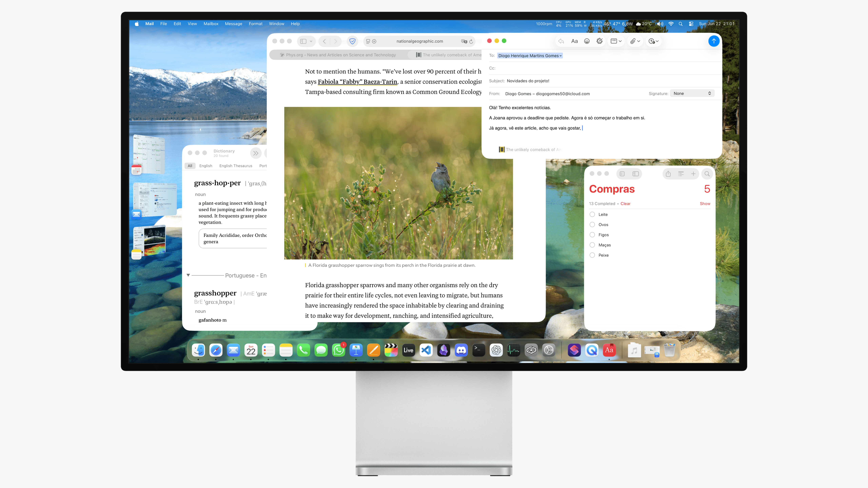Click the Safari privacy shield icon

352,41
